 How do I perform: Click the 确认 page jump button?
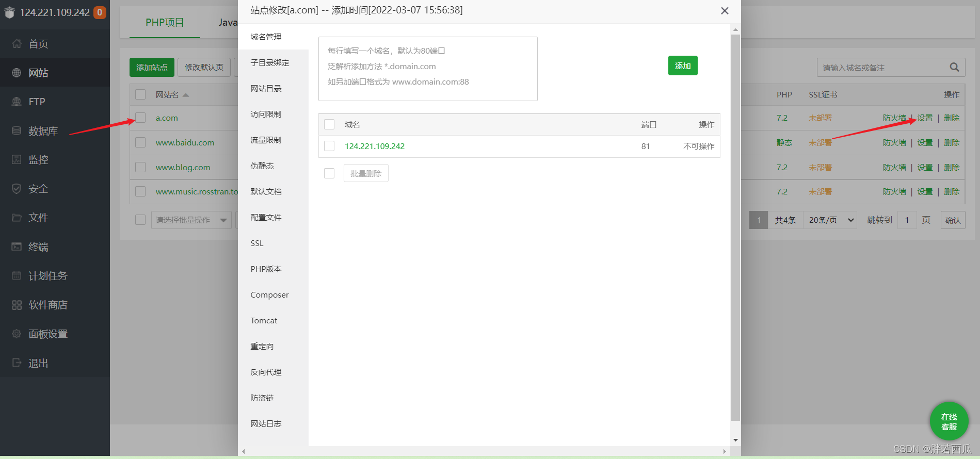[x=953, y=220]
